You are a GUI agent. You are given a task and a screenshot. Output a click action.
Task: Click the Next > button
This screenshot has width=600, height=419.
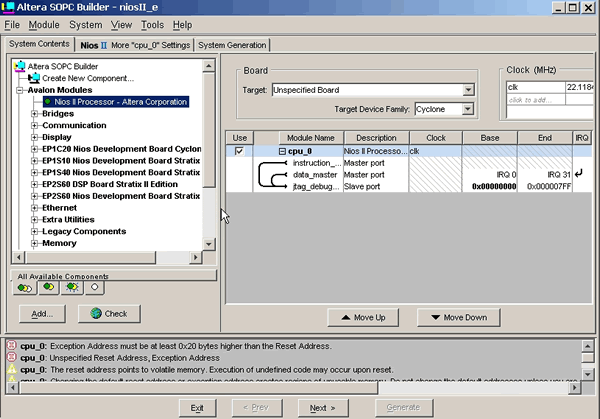tap(323, 408)
